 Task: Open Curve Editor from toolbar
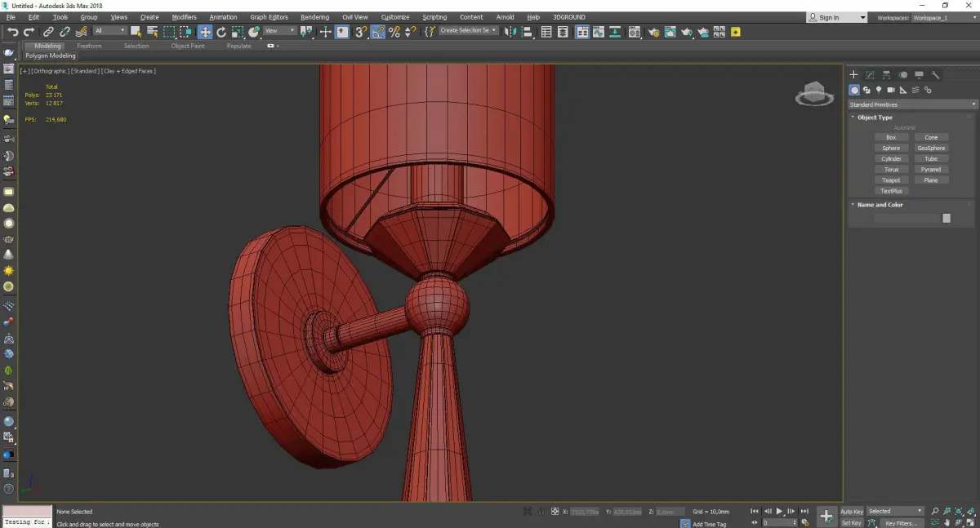coord(599,32)
